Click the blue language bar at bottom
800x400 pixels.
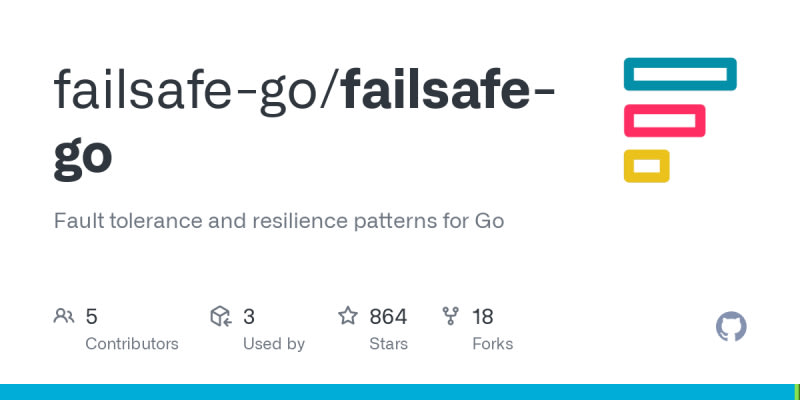pos(400,391)
